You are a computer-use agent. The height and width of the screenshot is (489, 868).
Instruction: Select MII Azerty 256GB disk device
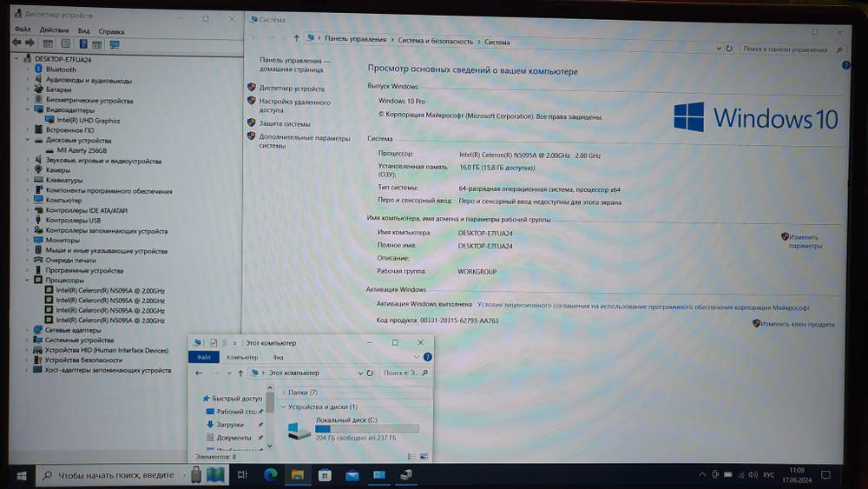click(82, 150)
